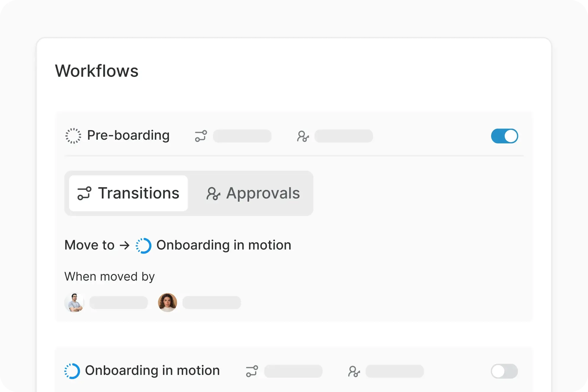The width and height of the screenshot is (588, 392).
Task: Click the Pre-boarding status spinner icon
Action: [x=73, y=136]
